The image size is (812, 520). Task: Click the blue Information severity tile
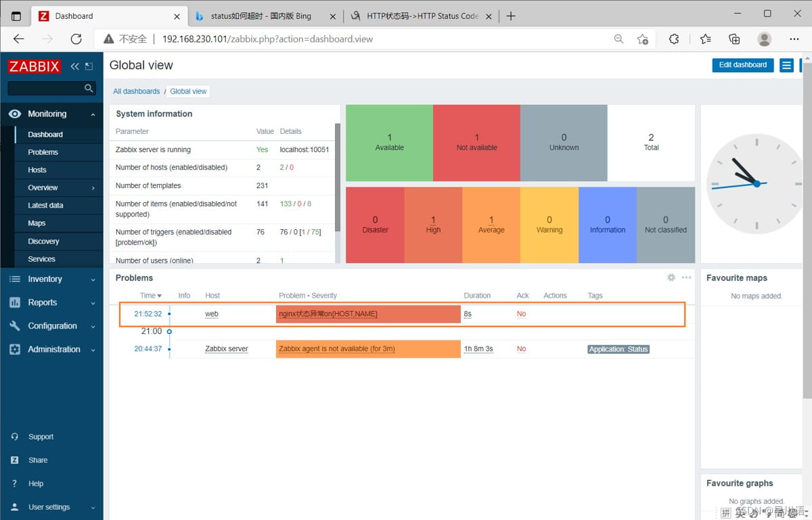coord(608,224)
